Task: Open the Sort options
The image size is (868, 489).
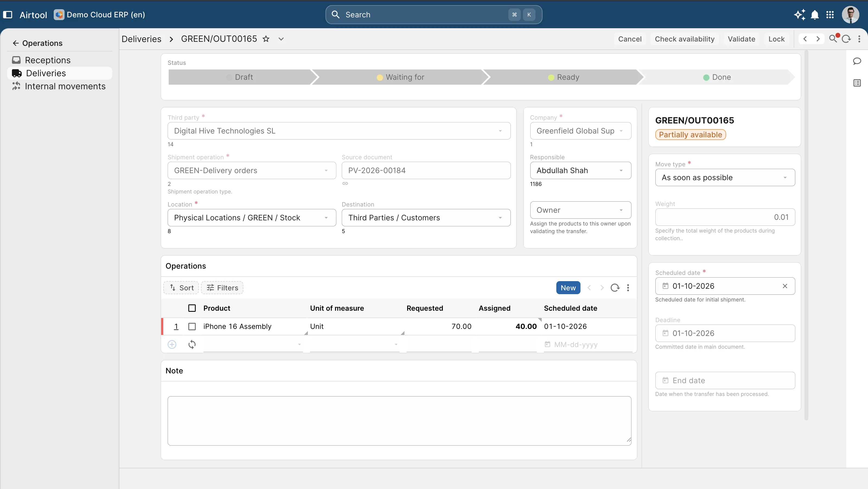Action: click(181, 287)
